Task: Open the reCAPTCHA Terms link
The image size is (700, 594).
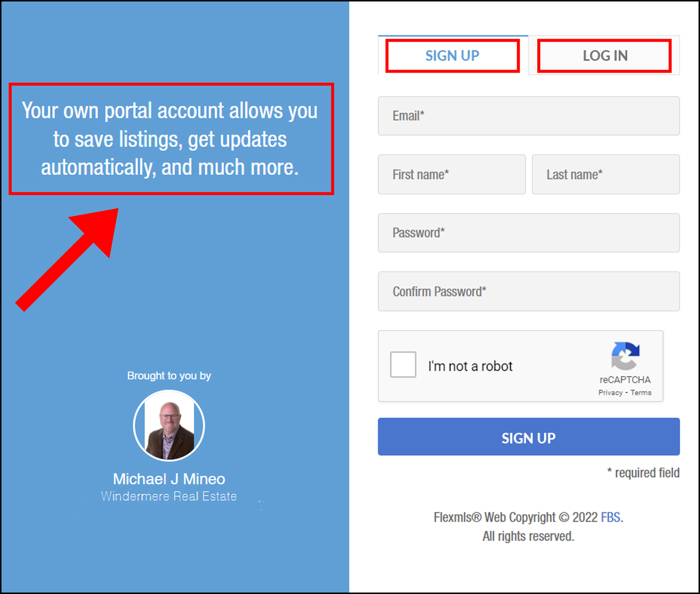Action: click(x=641, y=393)
